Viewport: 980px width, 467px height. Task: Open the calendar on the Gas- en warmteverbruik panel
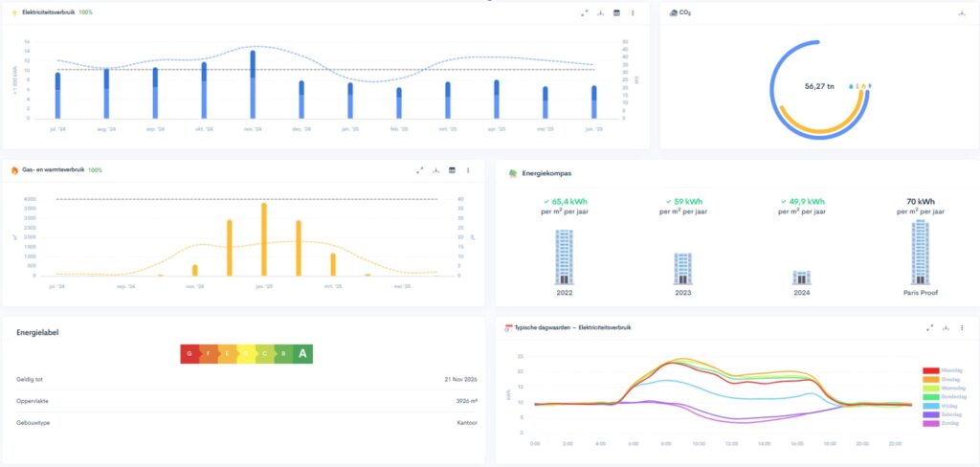(x=452, y=170)
